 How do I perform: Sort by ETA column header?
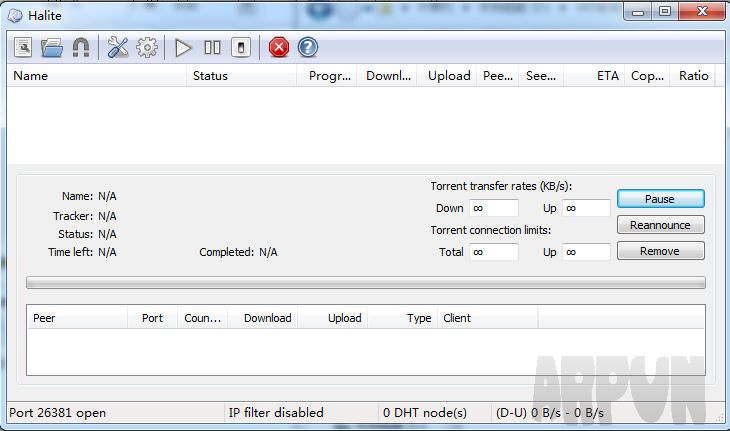click(594, 75)
